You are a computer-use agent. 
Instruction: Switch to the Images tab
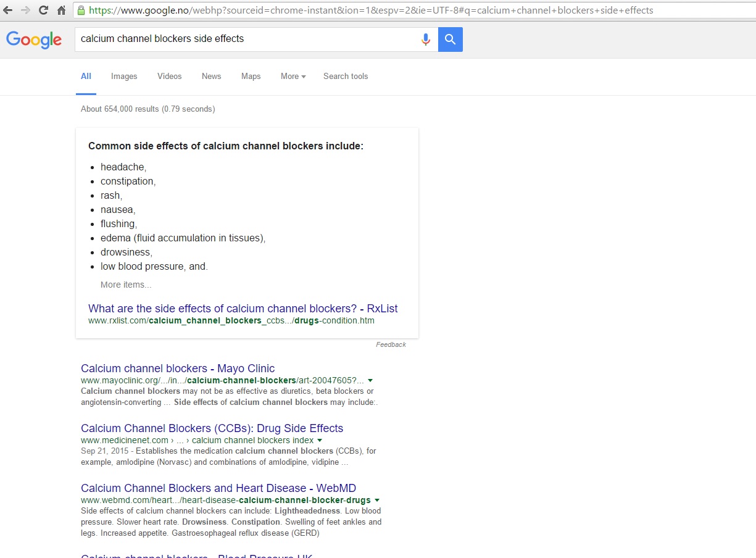[124, 77]
